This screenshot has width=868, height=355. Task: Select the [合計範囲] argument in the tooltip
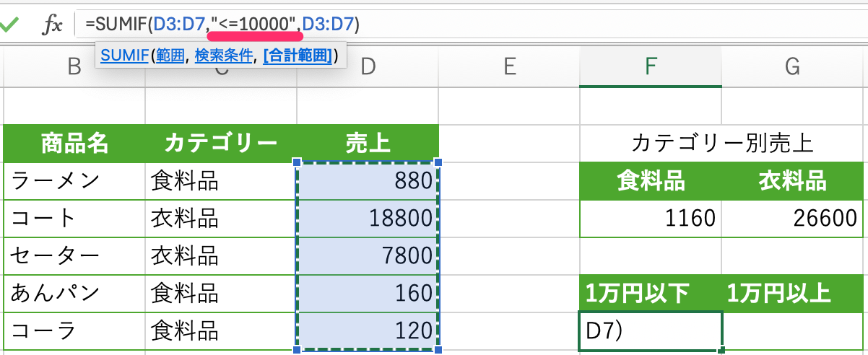click(x=298, y=56)
